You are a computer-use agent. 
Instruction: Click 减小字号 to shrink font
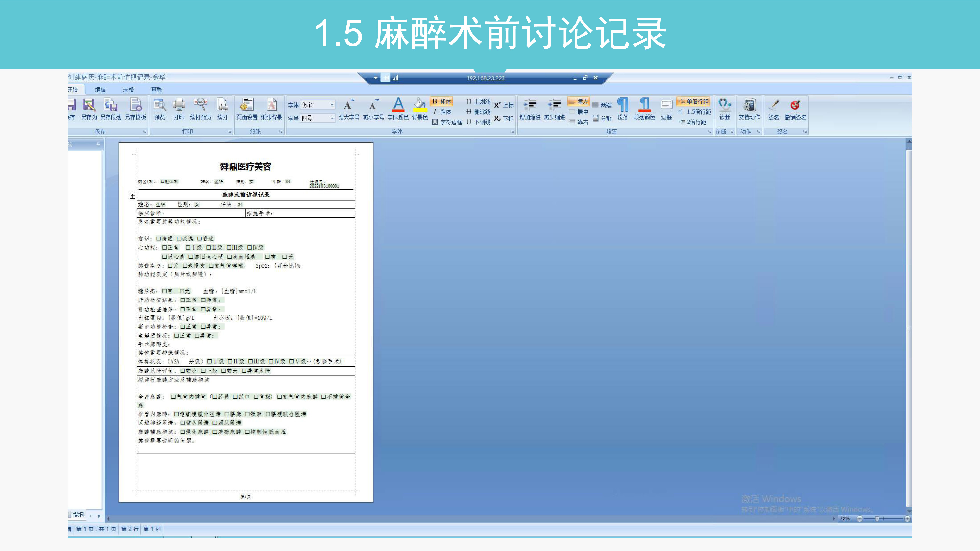coord(373,109)
